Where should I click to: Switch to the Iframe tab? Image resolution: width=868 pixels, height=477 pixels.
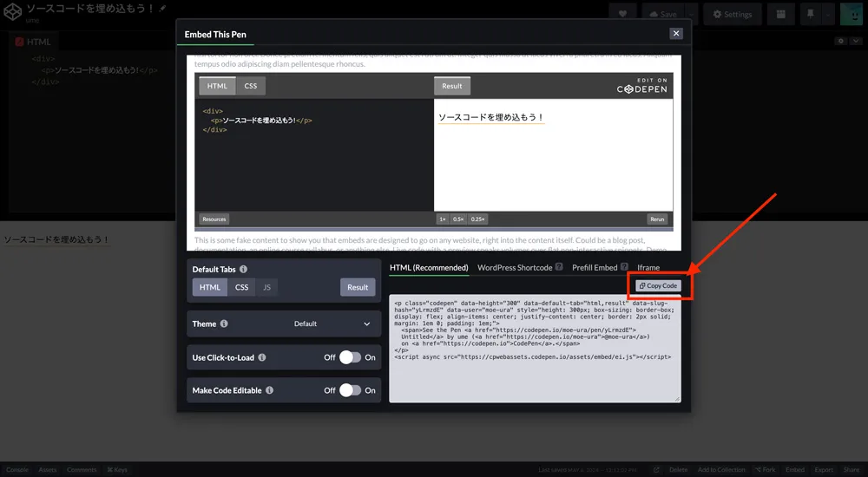click(648, 268)
